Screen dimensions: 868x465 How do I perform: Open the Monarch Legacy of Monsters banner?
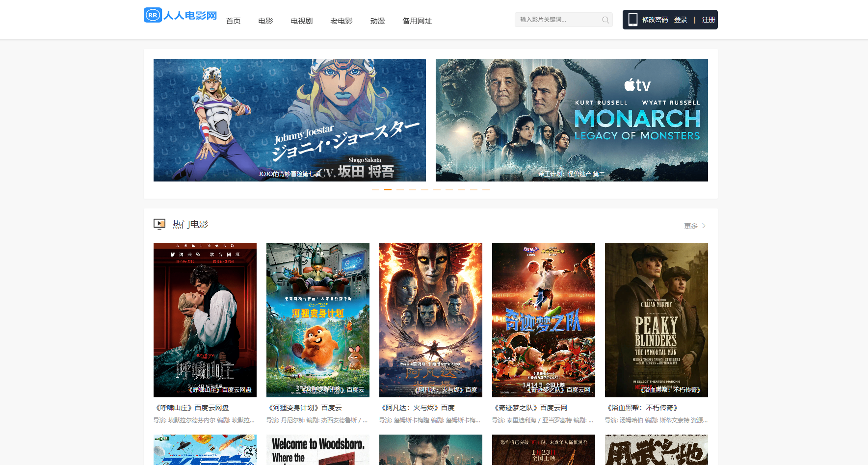coord(571,120)
